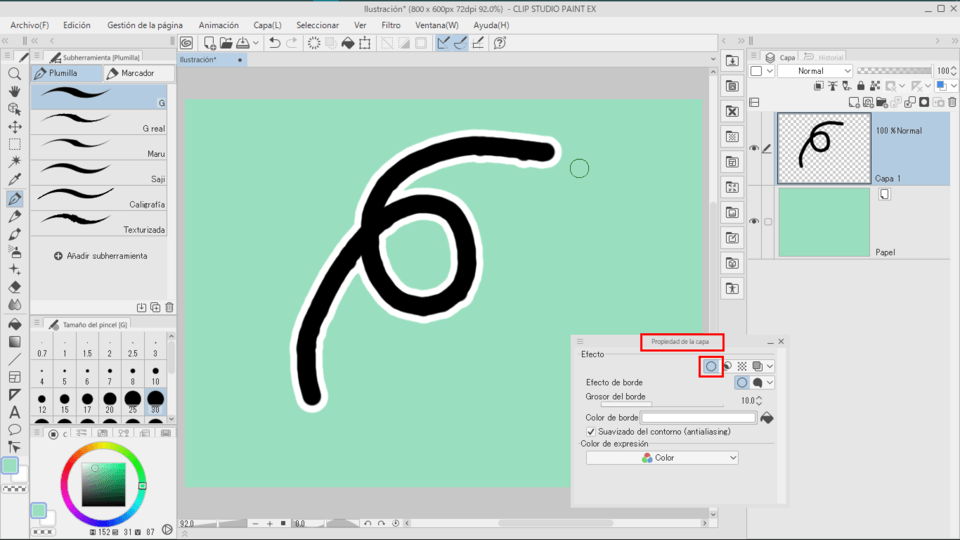The width and height of the screenshot is (960, 540).
Task: Toggle the Papel layer lock checkbox
Action: [x=768, y=222]
